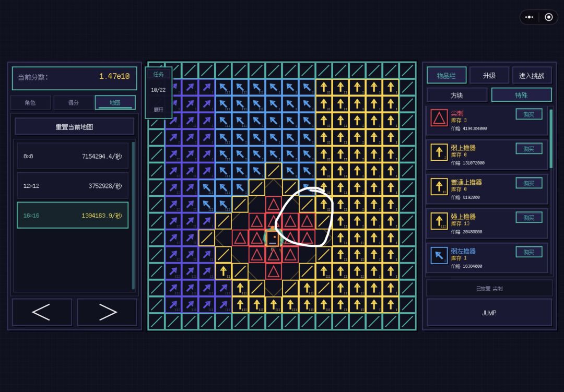The image size is (564, 392).
Task: Click the target-shaped close icon at top right
Action: point(548,17)
